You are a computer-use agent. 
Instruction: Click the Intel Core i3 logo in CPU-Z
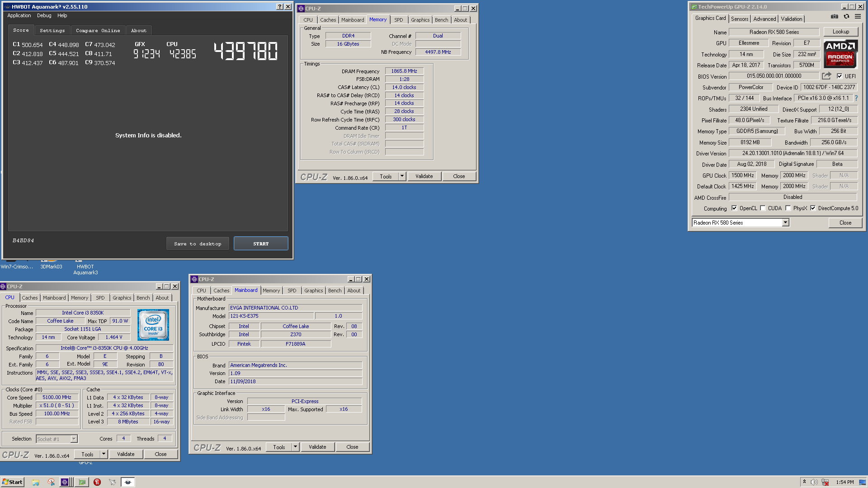pyautogui.click(x=153, y=325)
